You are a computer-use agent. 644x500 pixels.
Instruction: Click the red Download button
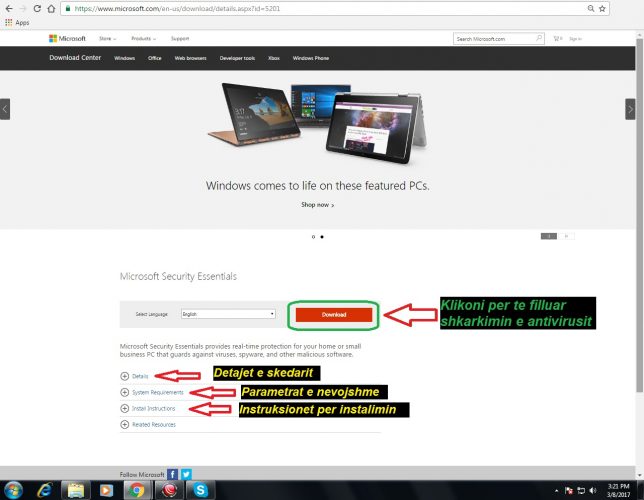tap(334, 315)
